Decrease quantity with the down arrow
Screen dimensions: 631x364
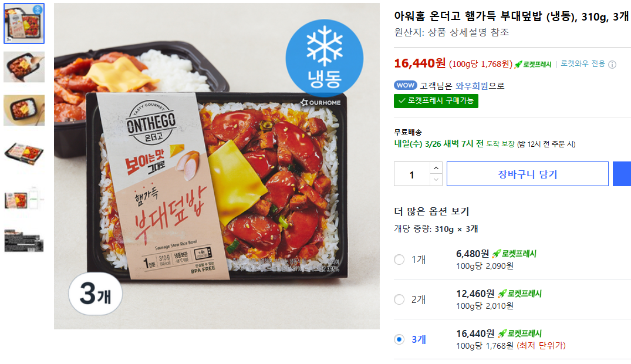(x=436, y=180)
